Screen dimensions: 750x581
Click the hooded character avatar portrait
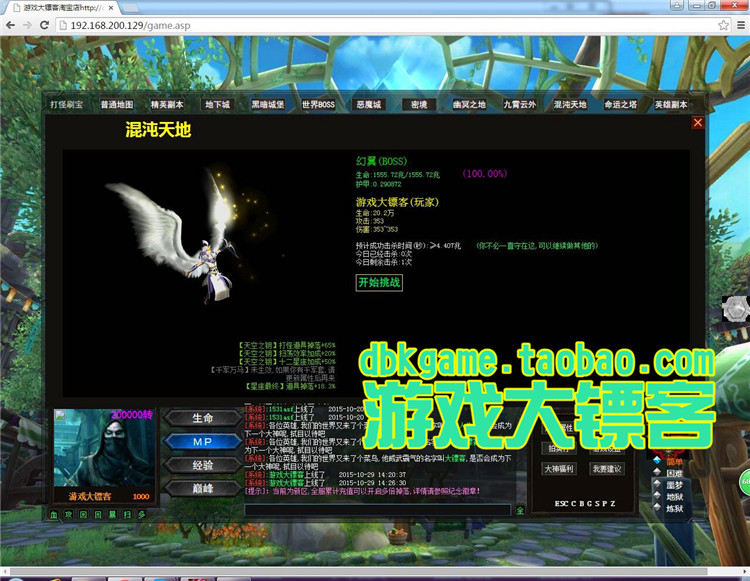pos(104,448)
